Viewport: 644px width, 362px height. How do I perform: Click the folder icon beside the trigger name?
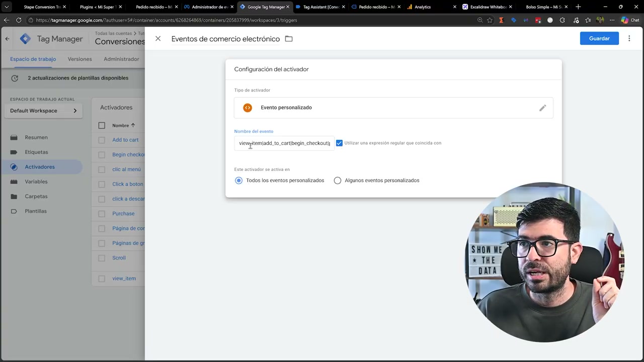pyautogui.click(x=289, y=39)
